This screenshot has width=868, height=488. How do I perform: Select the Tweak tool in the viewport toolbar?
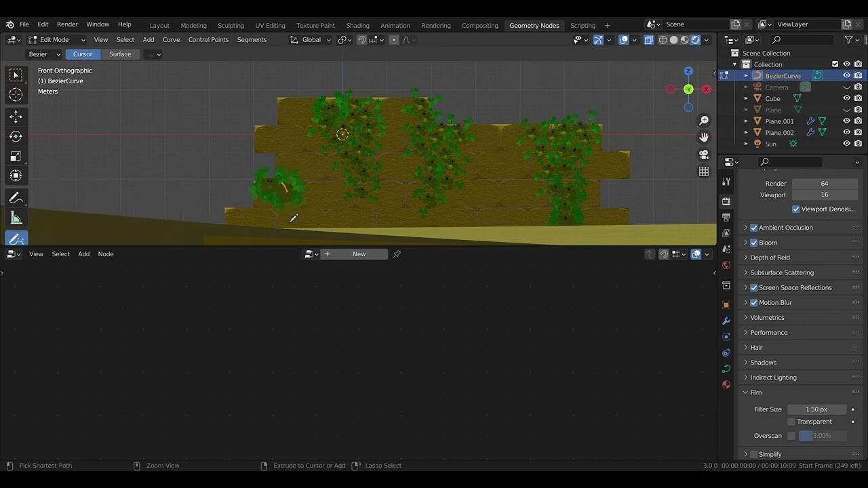pos(15,75)
